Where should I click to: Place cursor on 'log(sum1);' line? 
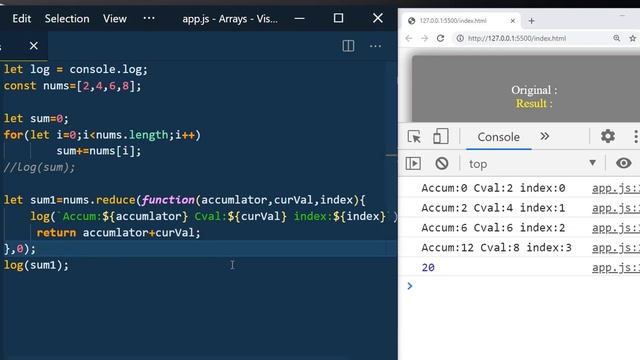(x=36, y=265)
